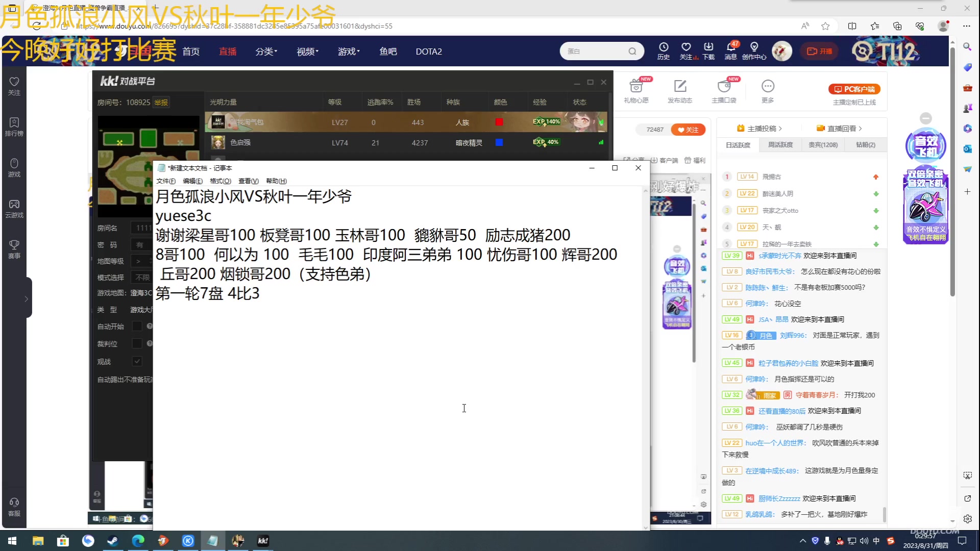This screenshot has height=551, width=980.
Task: Click the search magnifier in Douyu search box
Action: [632, 51]
